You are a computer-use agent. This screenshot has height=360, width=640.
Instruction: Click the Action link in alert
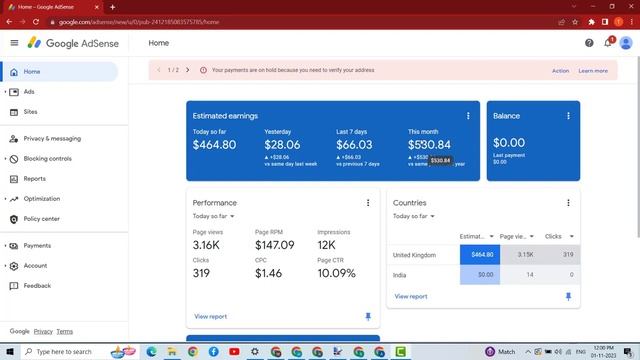[x=560, y=71]
